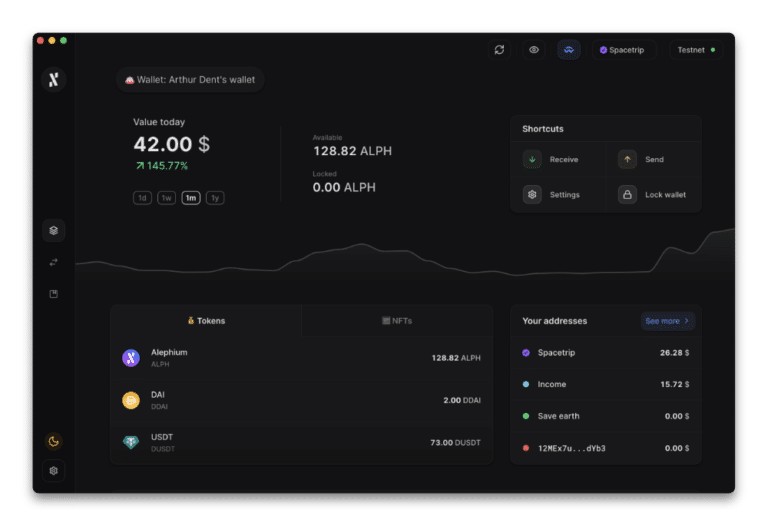The image size is (768, 526).
Task: Open the transfers arrows icon in sidebar
Action: pyautogui.click(x=54, y=262)
